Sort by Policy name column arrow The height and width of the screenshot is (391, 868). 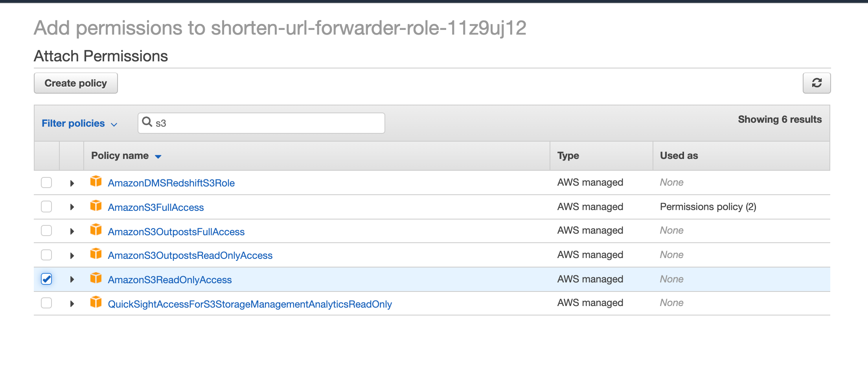158,157
